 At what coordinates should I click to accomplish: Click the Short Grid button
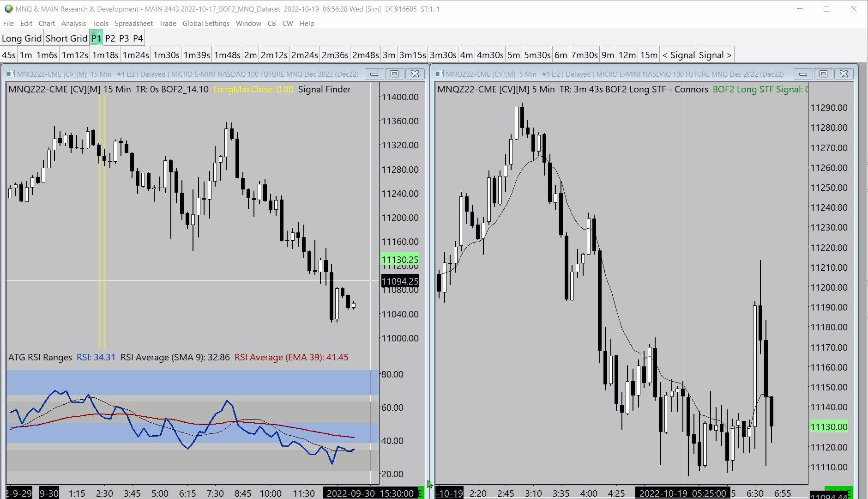66,38
